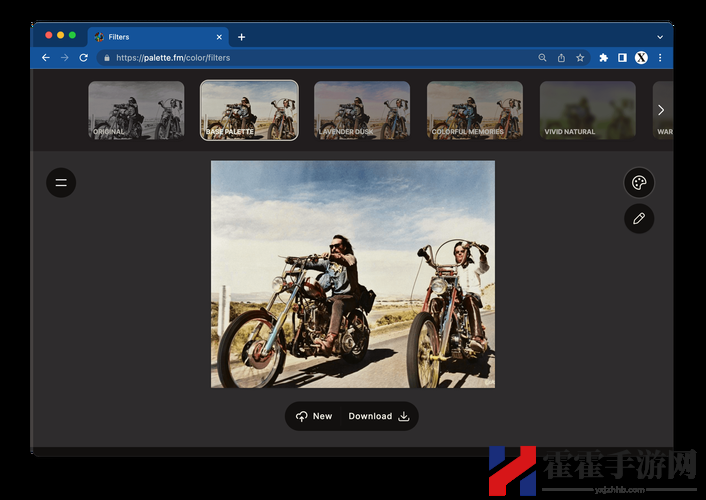
Task: Select the pencil edit tool
Action: pyautogui.click(x=639, y=218)
